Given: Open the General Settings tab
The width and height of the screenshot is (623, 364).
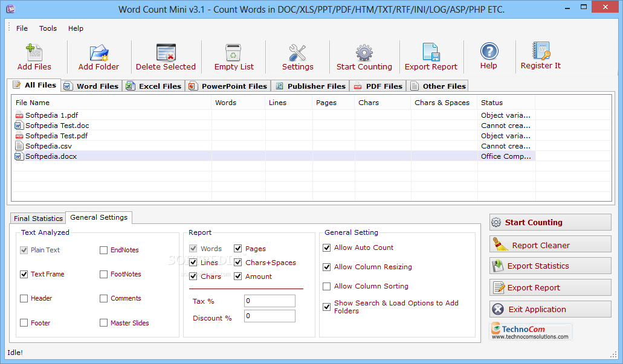Looking at the screenshot, I should pyautogui.click(x=99, y=217).
